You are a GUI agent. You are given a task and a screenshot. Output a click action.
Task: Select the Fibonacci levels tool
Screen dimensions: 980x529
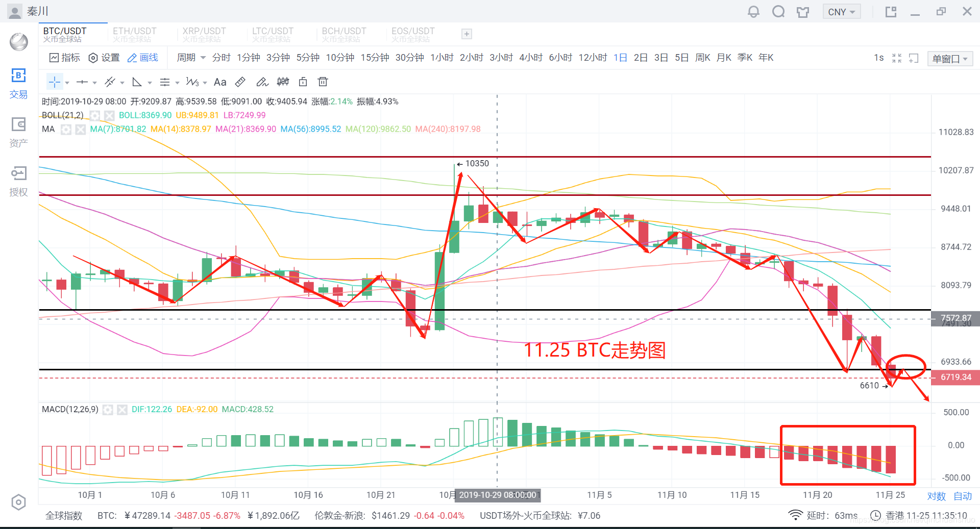(164, 82)
